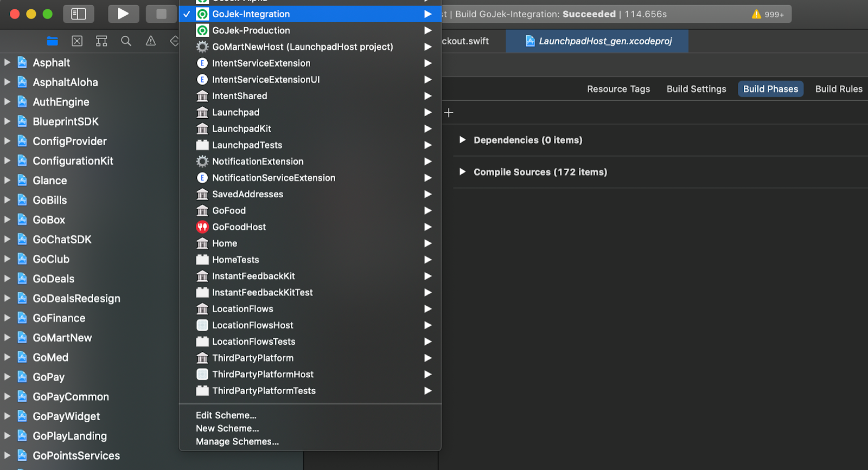Open the Build Rules tab
Image resolution: width=868 pixels, height=470 pixels.
point(839,89)
